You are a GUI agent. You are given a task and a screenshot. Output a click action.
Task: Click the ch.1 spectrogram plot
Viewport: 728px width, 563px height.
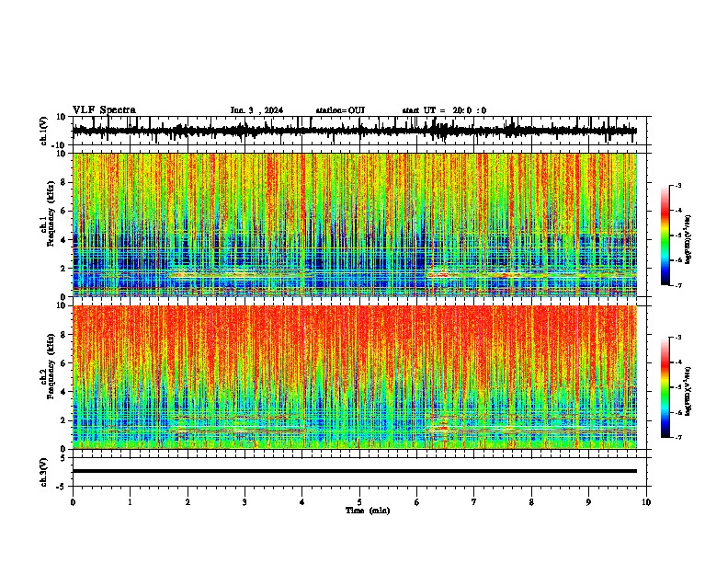(355, 224)
